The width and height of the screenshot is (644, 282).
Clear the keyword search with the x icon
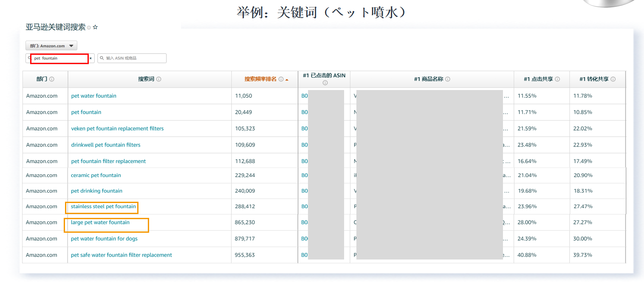tap(90, 58)
